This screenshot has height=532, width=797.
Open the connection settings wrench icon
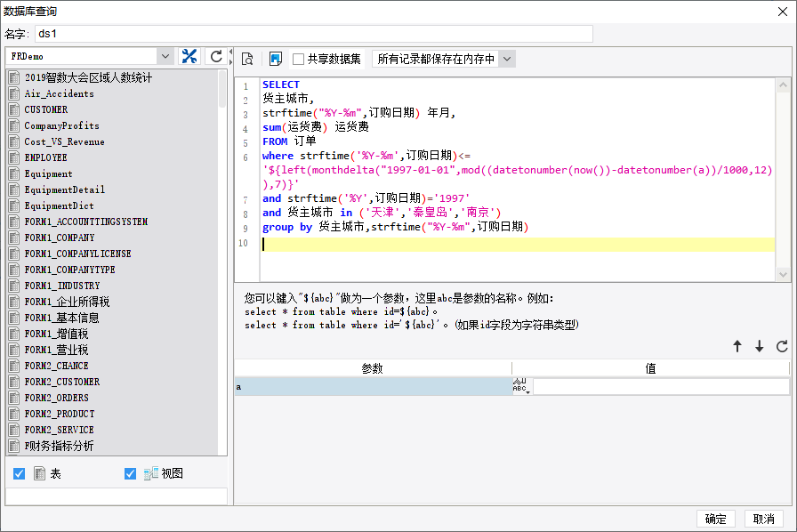189,56
